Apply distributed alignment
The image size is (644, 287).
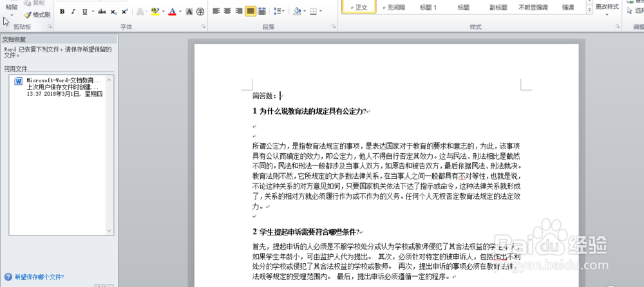coord(261,11)
